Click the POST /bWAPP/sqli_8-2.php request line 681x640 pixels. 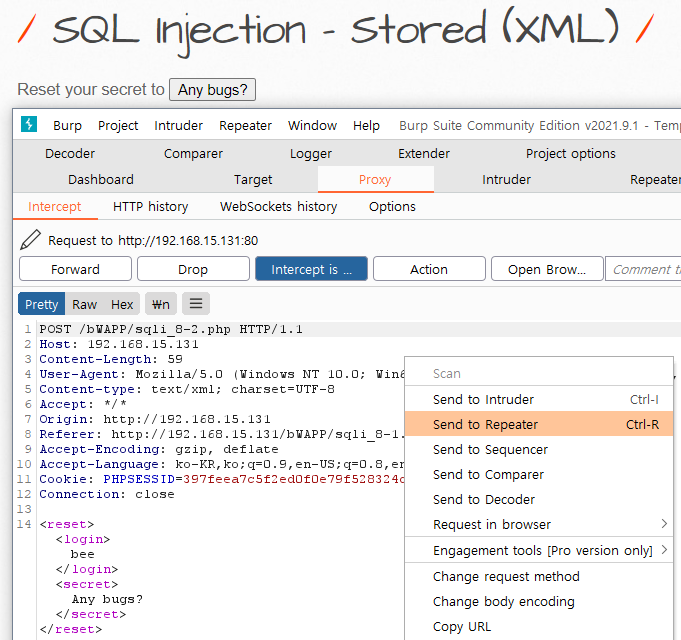(x=171, y=329)
